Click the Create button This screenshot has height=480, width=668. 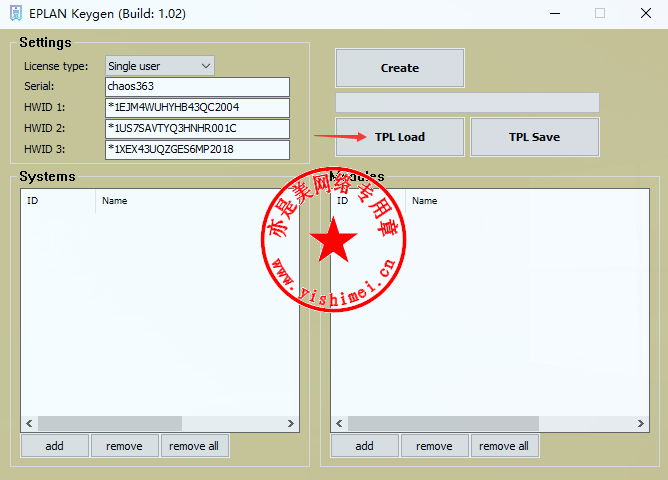tap(400, 68)
